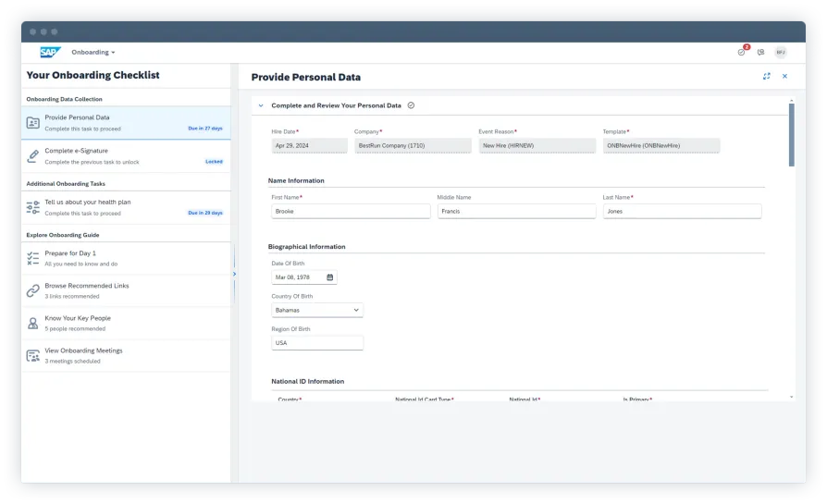Screen dimensions: 827x504
Task: Click the Template field ONBNewHire
Action: click(661, 145)
